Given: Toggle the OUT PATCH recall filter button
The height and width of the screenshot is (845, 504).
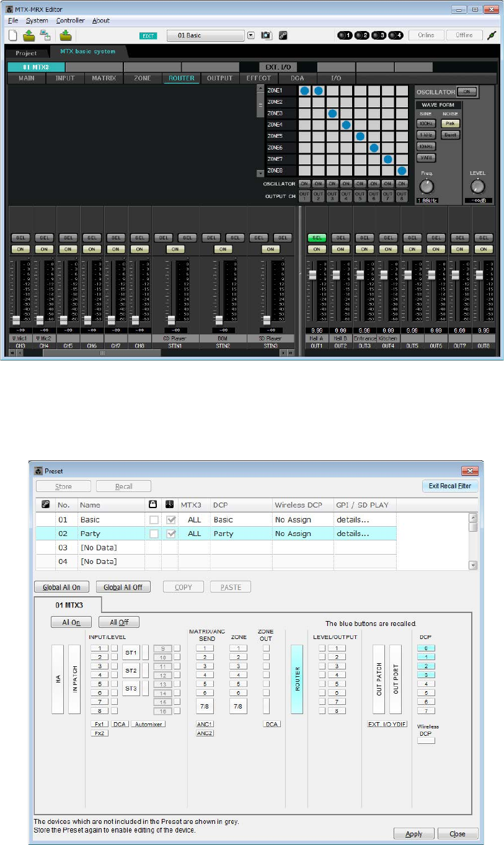Looking at the screenshot, I should (x=379, y=679).
